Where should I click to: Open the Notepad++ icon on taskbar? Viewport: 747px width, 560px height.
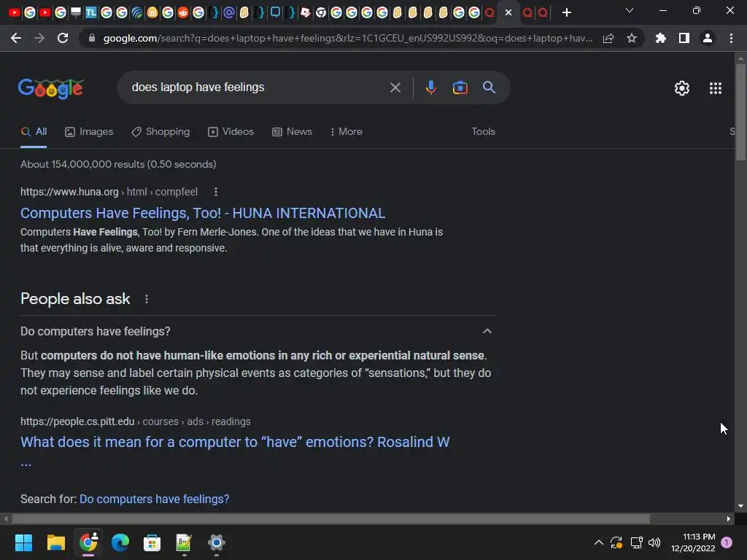click(184, 542)
